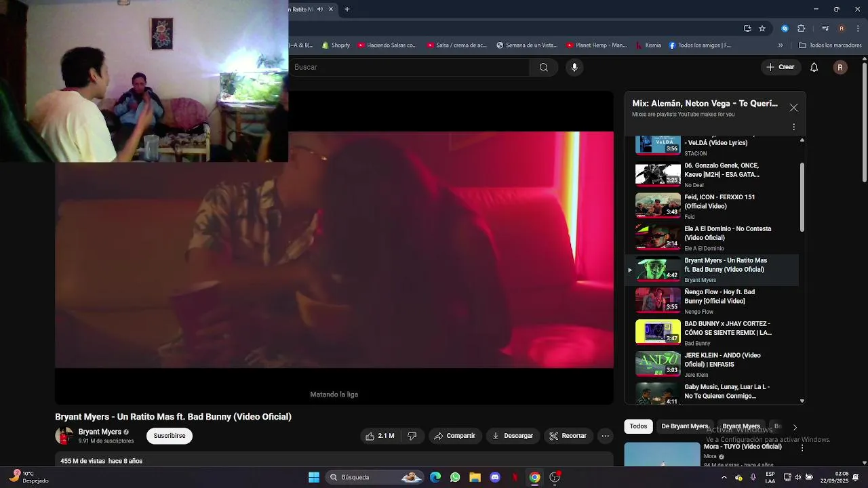This screenshot has width=868, height=488.
Task: Open the Chrome profile avatar
Action: [842, 28]
